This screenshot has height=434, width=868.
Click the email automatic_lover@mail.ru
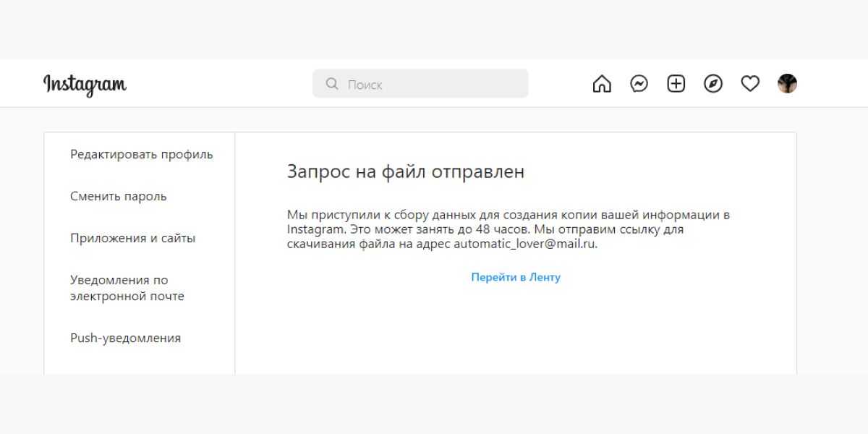point(525,244)
